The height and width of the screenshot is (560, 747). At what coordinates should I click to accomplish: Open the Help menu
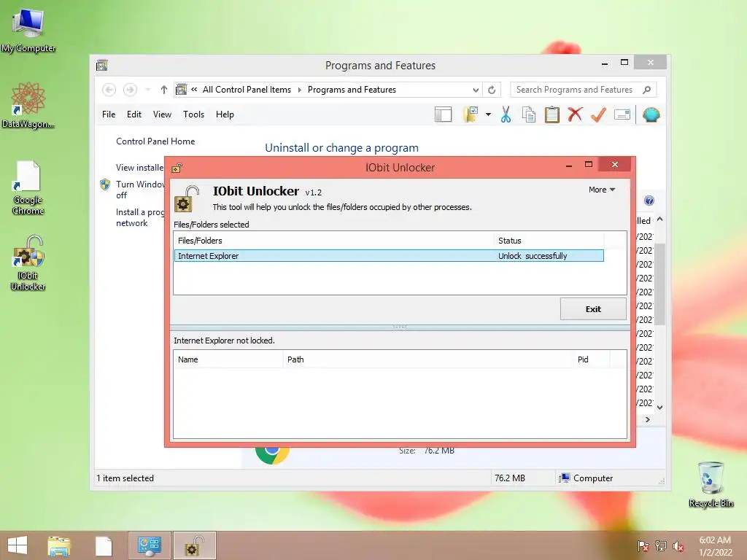225,114
